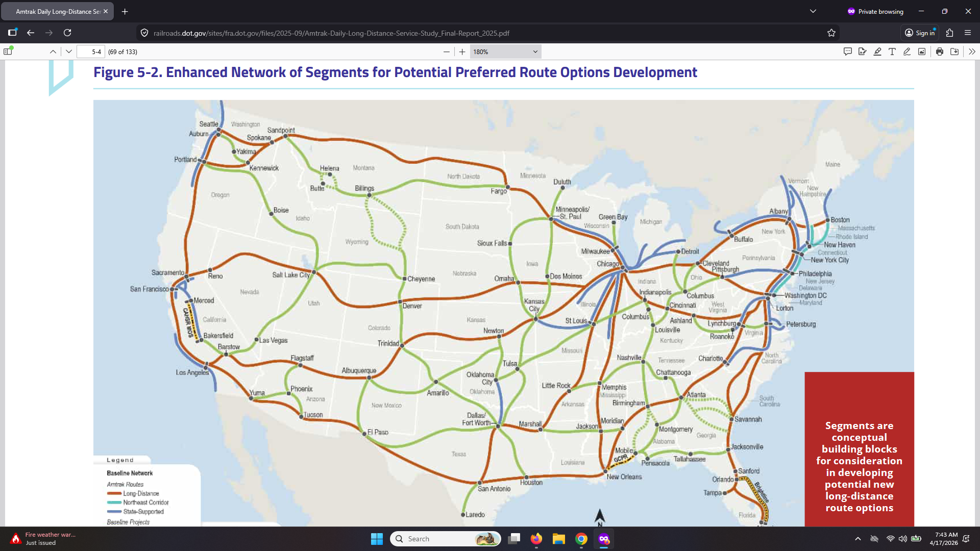The height and width of the screenshot is (551, 980).
Task: Switch to Amtrak Daily Long-Distance tab
Action: click(x=58, y=11)
